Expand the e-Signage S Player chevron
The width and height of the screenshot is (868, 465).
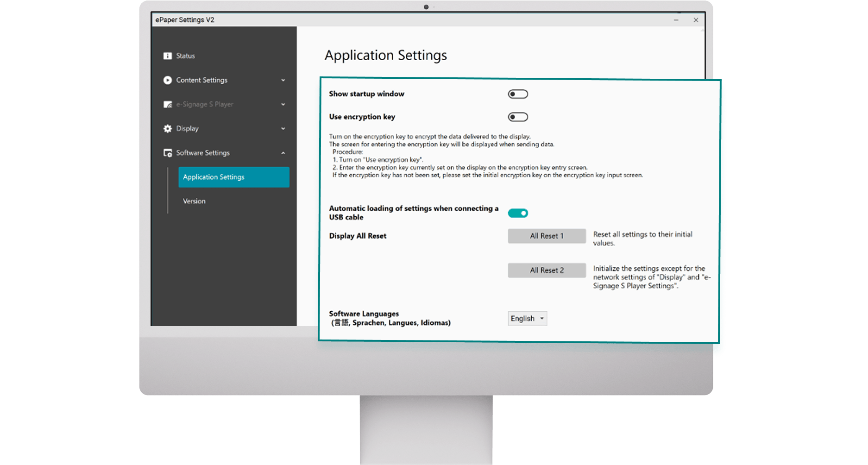283,104
